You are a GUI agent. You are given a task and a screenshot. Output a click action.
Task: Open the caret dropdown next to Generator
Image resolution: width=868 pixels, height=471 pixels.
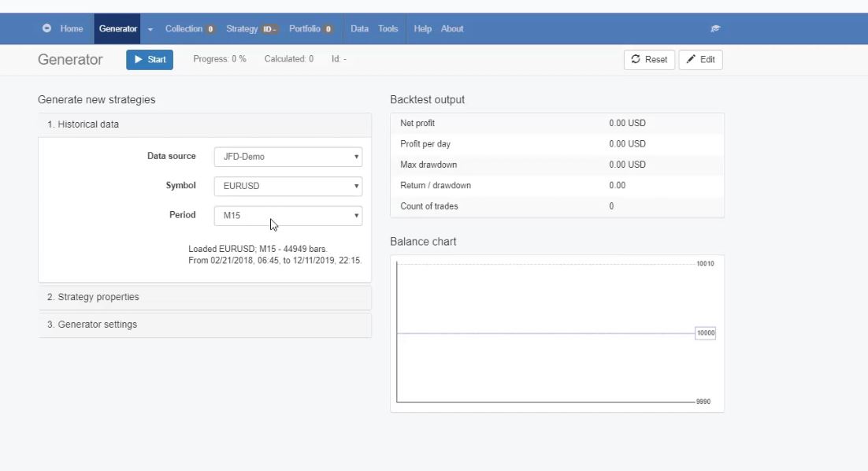[150, 29]
